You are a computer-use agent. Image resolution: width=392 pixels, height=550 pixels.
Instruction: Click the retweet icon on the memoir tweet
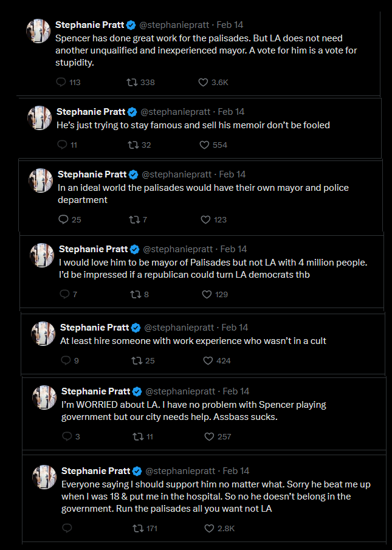pyautogui.click(x=132, y=145)
